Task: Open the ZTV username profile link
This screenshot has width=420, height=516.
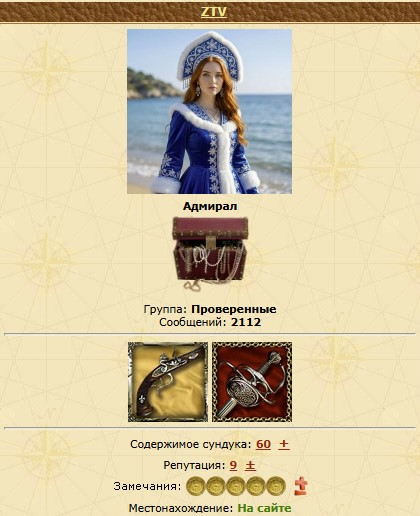Action: tap(214, 12)
